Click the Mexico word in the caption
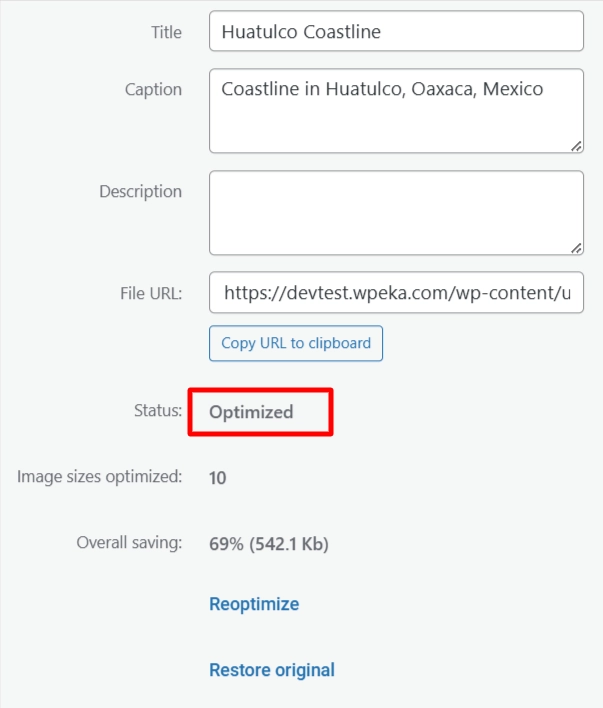The width and height of the screenshot is (603, 708). pyautogui.click(x=513, y=89)
